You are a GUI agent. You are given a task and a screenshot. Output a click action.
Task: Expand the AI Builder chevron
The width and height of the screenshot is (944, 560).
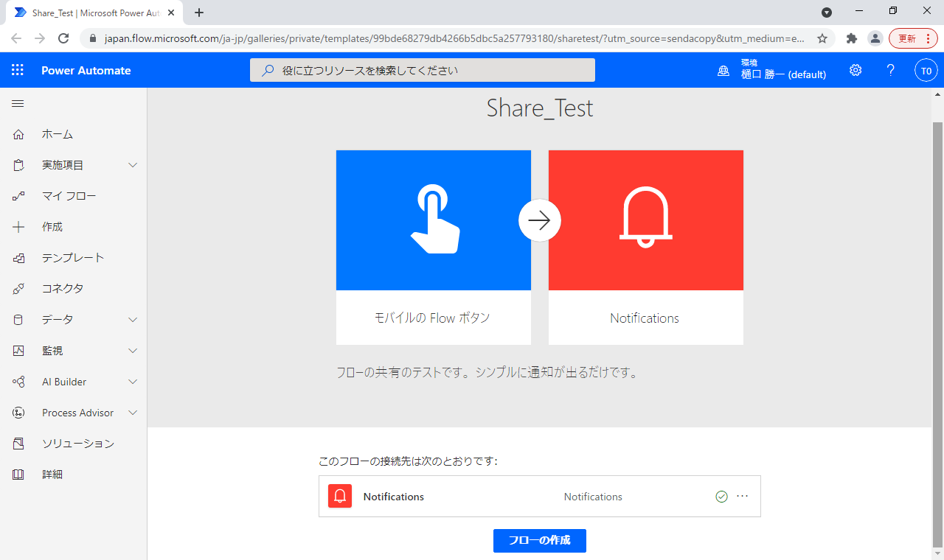(x=133, y=382)
